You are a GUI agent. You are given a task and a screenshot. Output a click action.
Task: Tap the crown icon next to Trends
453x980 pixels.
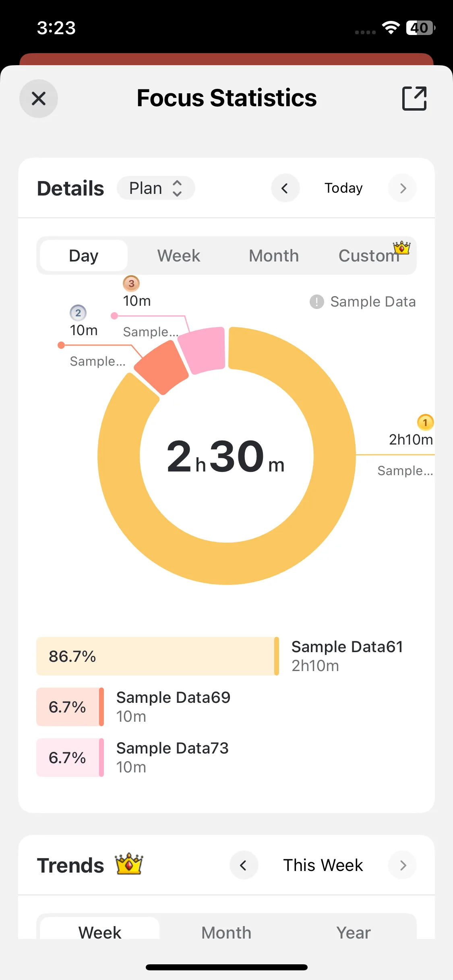pyautogui.click(x=129, y=864)
